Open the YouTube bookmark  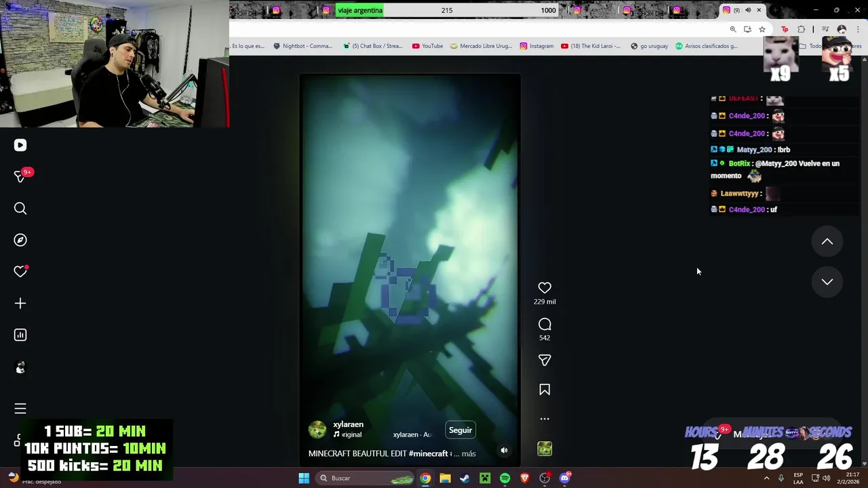tap(427, 46)
